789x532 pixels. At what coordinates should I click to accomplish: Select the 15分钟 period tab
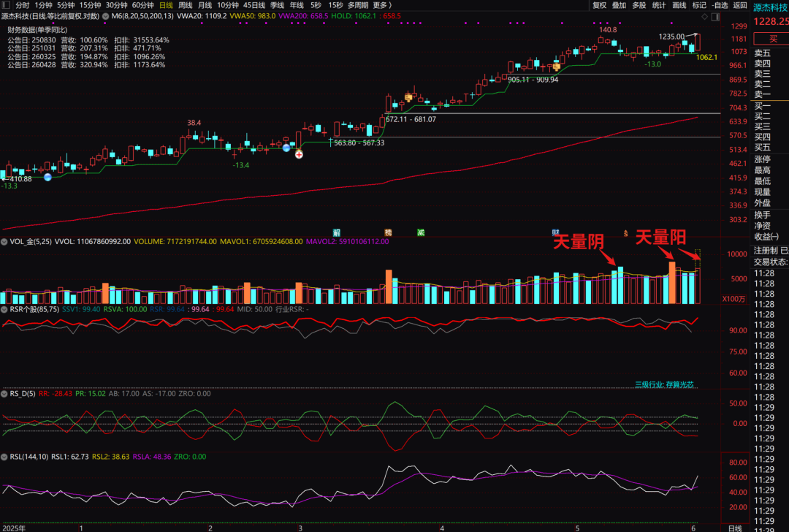[90, 5]
